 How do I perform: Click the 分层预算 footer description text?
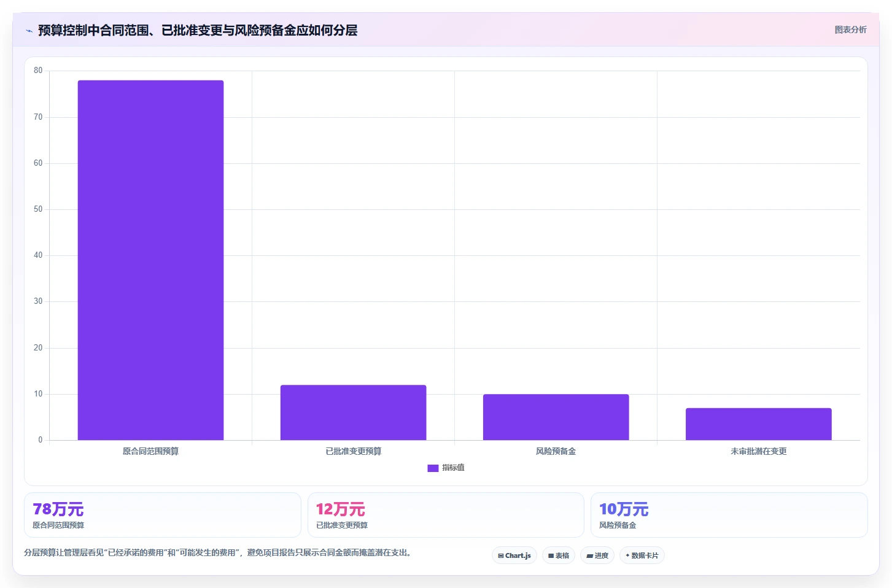click(x=217, y=552)
